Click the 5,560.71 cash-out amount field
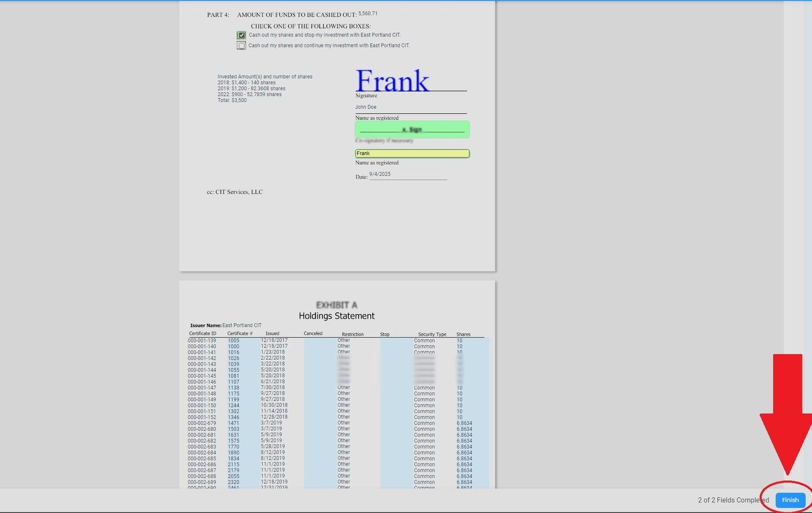Image resolution: width=812 pixels, height=513 pixels. point(368,13)
